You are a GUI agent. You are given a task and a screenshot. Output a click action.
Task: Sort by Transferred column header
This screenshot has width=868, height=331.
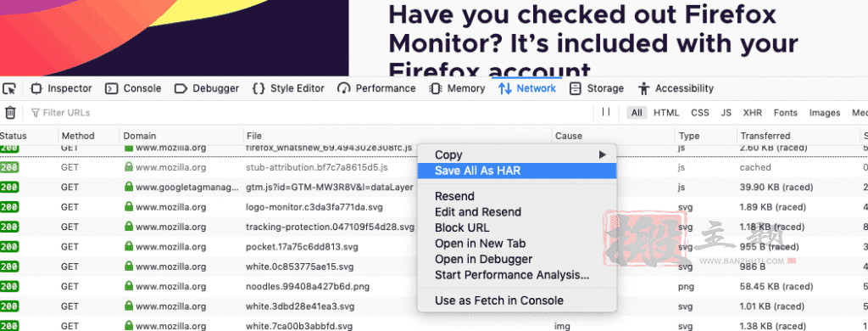point(798,136)
